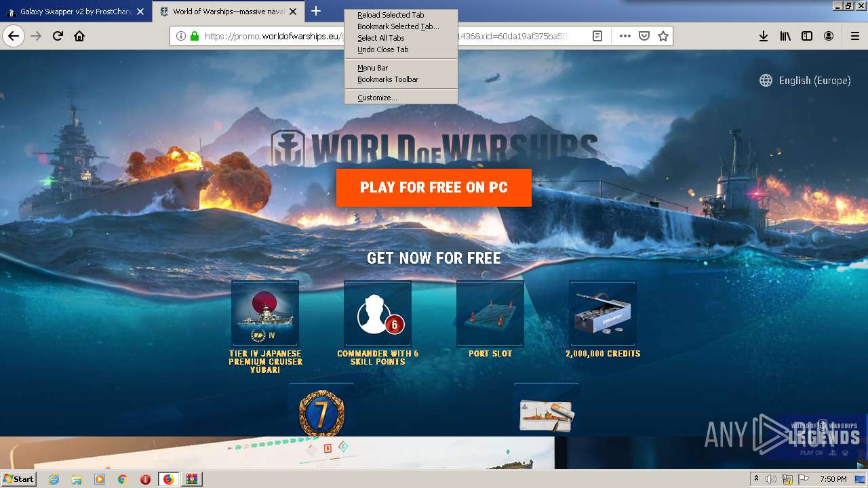
Task: Open page actions three-dot menu
Action: (625, 36)
